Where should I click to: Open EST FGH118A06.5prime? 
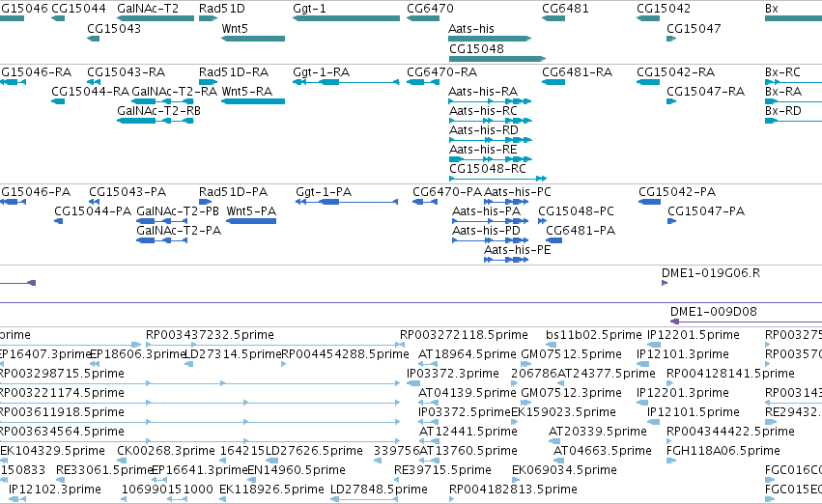click(x=671, y=462)
